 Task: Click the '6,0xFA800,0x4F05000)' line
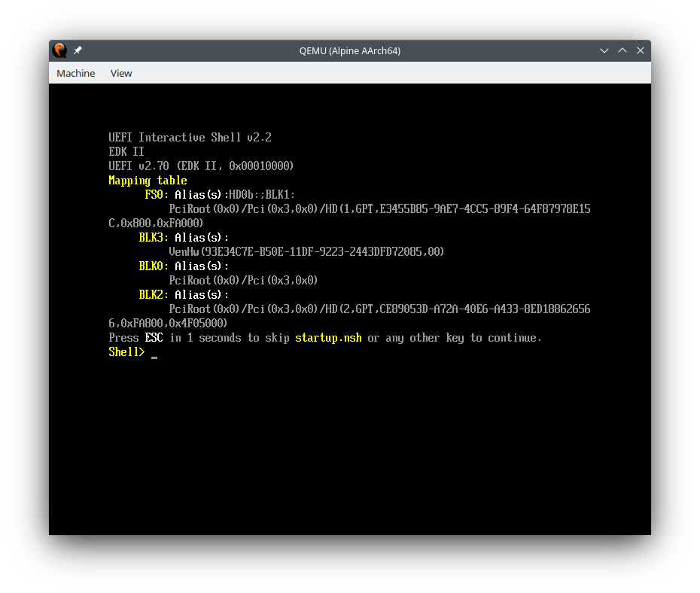click(168, 324)
